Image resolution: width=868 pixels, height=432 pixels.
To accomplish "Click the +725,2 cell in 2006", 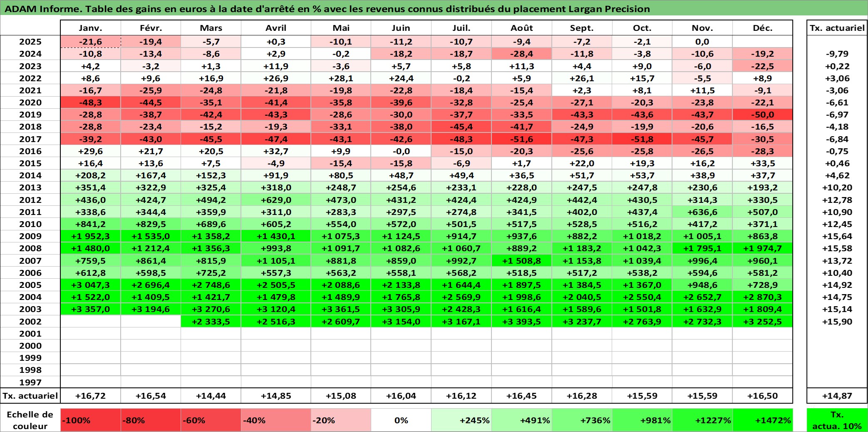I will [x=211, y=273].
